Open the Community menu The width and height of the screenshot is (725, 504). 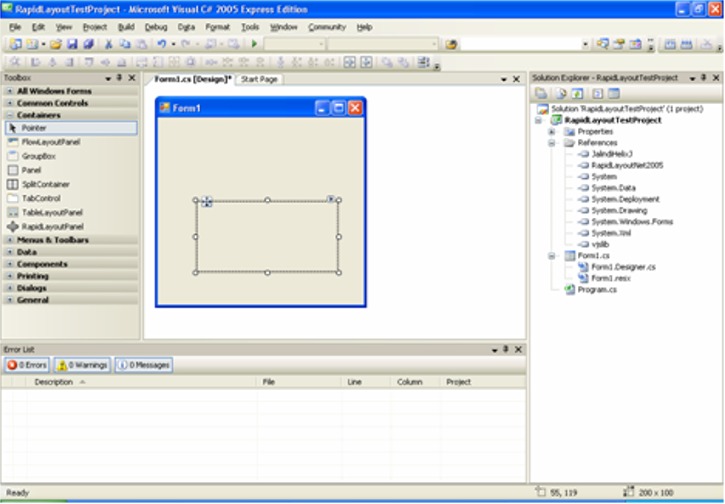coord(327,27)
